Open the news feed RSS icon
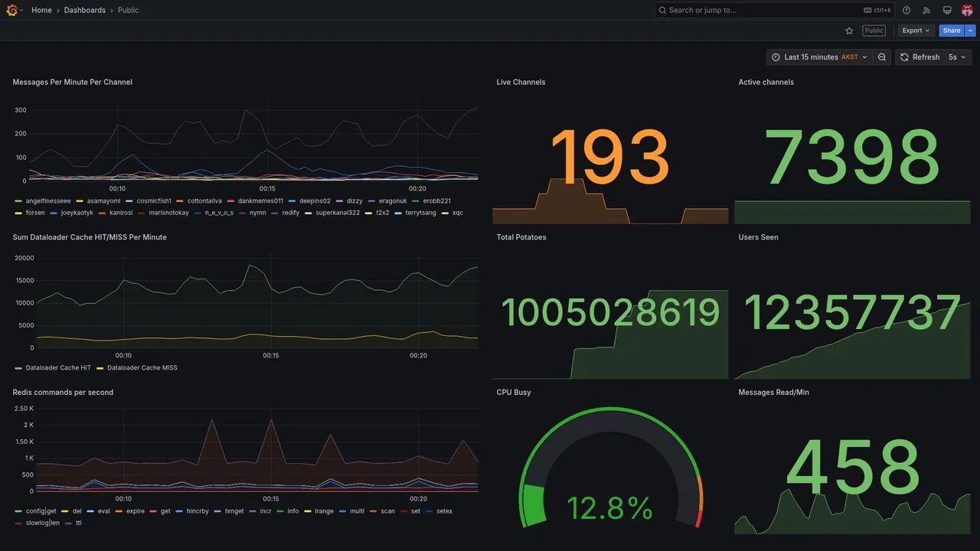 pos(926,10)
